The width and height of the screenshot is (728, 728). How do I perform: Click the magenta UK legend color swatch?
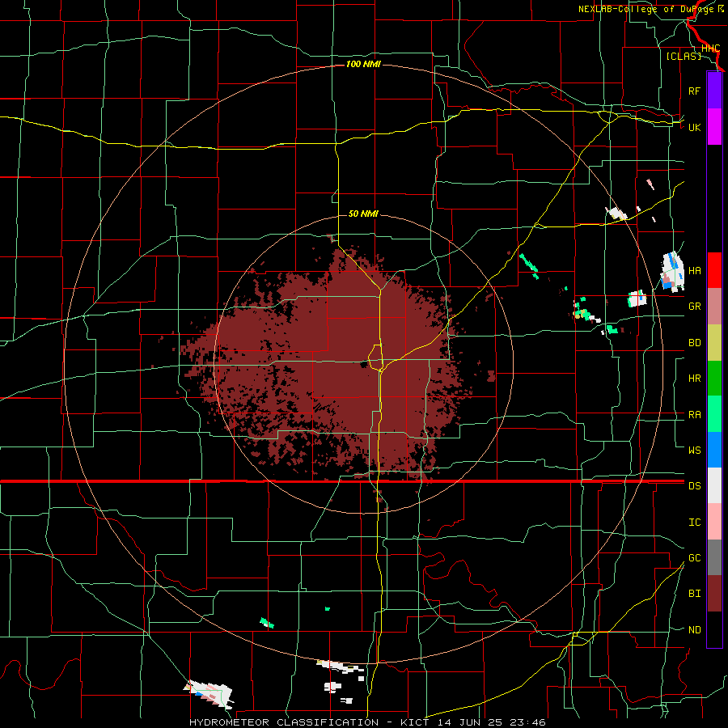[x=714, y=127]
